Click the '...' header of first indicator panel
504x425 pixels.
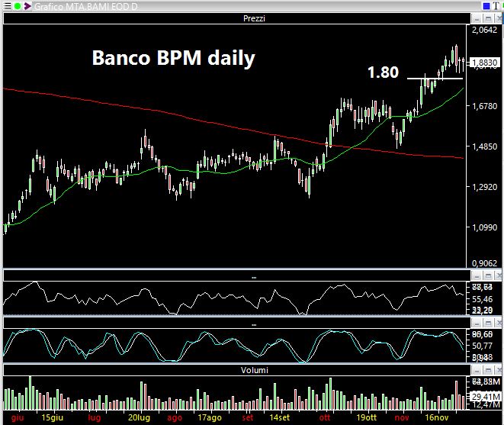(x=254, y=277)
